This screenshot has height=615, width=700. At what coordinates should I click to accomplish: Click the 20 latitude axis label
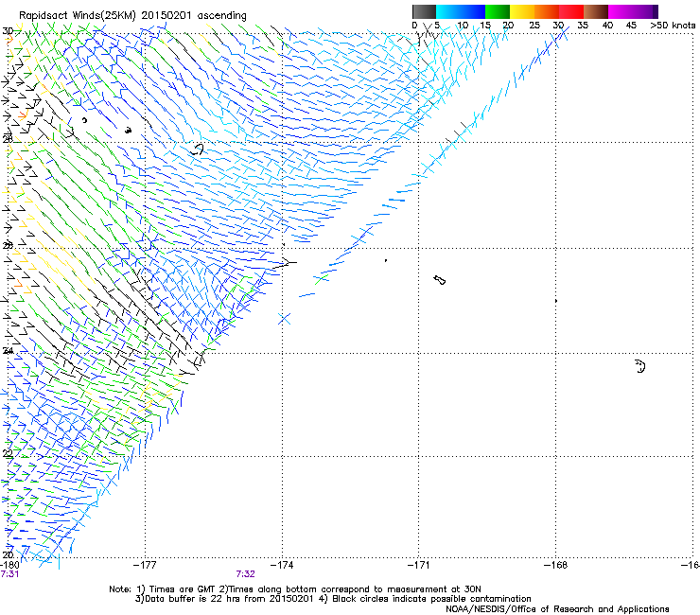[x=8, y=555]
